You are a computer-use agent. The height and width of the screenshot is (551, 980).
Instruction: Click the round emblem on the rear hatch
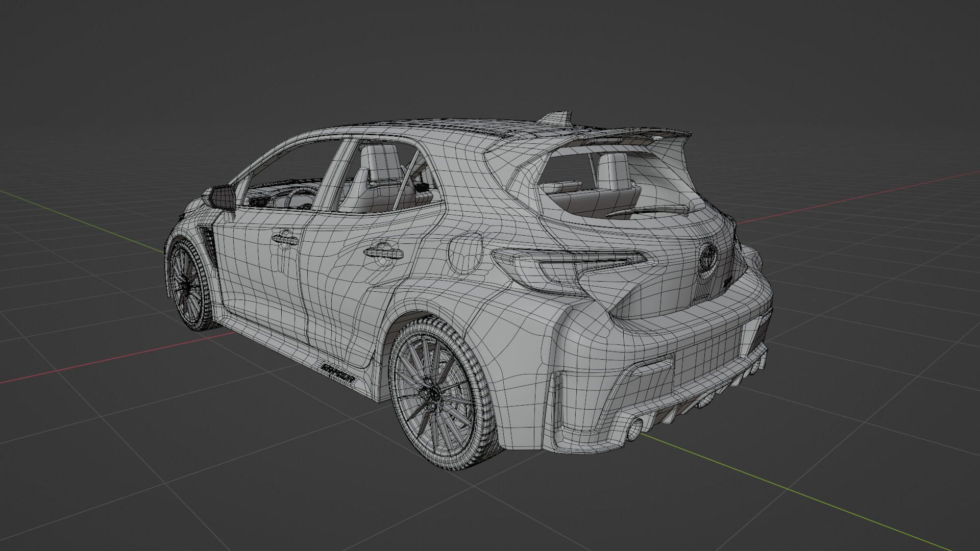point(708,257)
